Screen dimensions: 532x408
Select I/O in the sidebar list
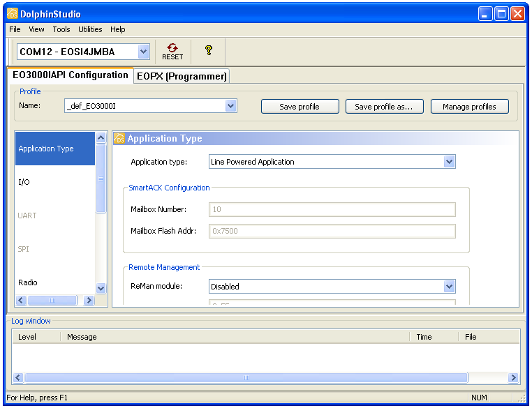click(x=55, y=182)
